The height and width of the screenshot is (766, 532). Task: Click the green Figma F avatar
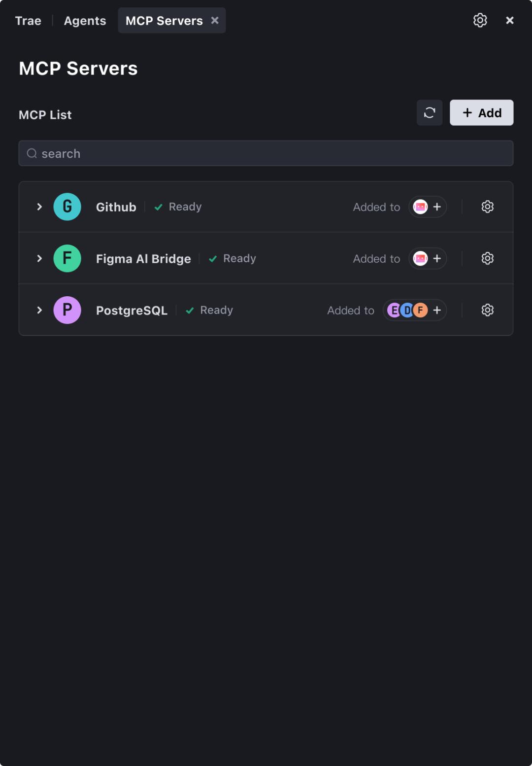67,258
